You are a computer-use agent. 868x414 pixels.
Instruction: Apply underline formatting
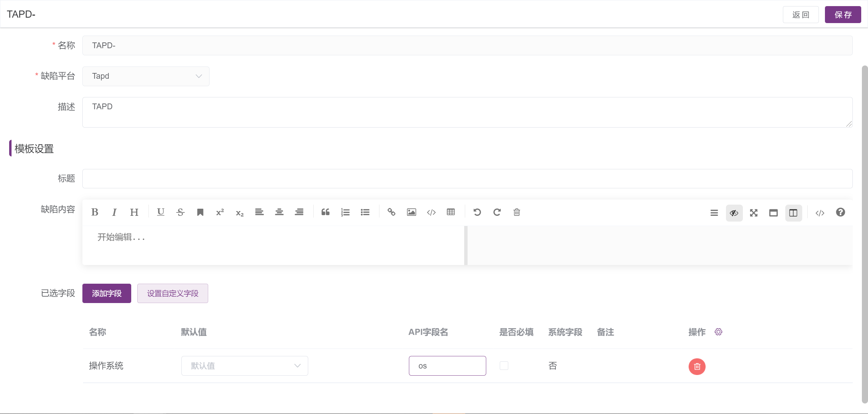point(161,212)
